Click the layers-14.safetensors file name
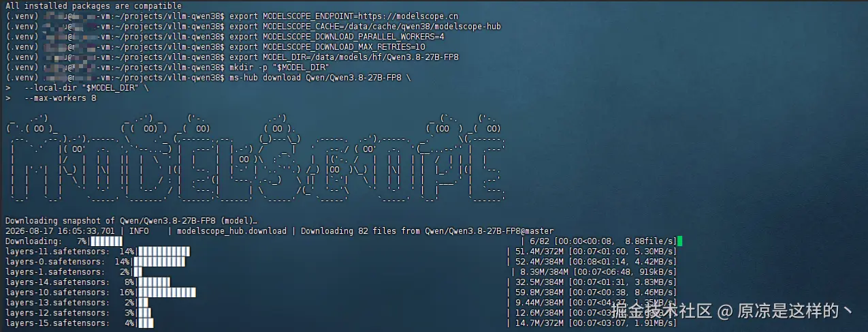 [x=57, y=282]
